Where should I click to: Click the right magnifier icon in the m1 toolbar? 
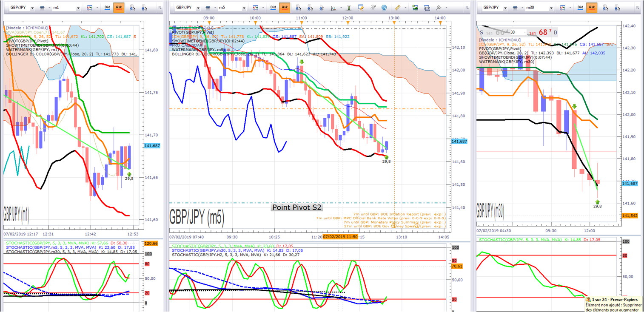coord(145,8)
